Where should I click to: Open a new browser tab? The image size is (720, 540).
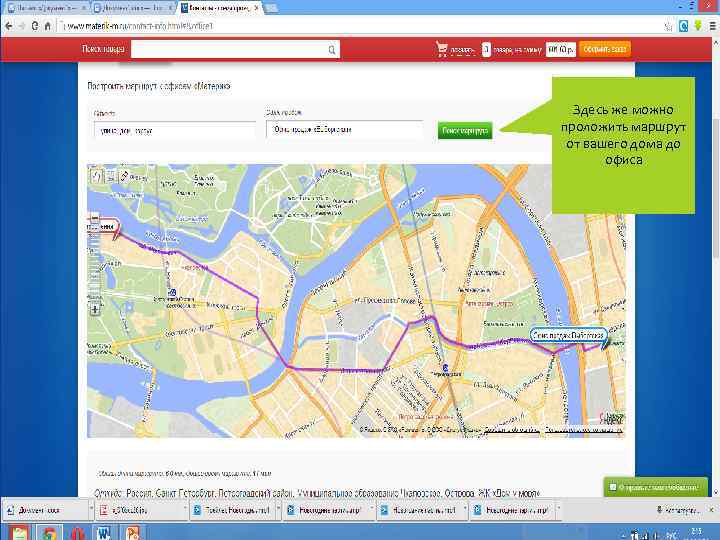pos(271,8)
